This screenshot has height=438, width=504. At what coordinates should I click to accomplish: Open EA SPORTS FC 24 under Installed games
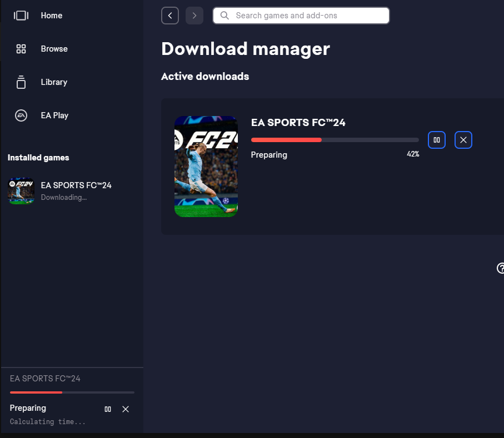(72, 191)
